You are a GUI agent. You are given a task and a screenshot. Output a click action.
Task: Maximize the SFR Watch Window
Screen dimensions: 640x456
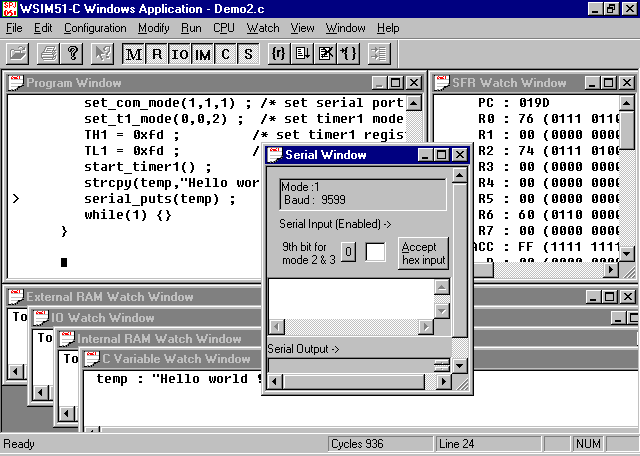608,83
